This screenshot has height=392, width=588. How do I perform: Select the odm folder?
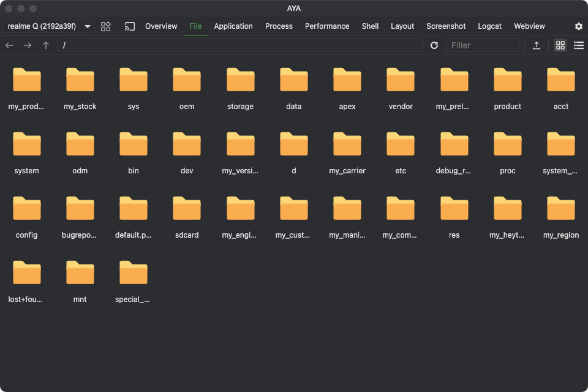(x=80, y=153)
